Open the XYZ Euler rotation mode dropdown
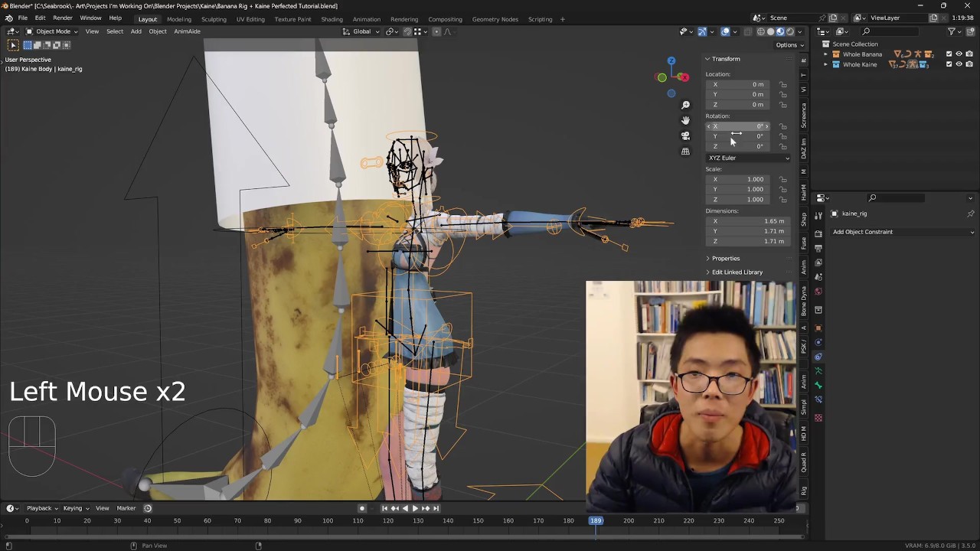Screen dimensions: 980x551 pyautogui.click(x=748, y=158)
